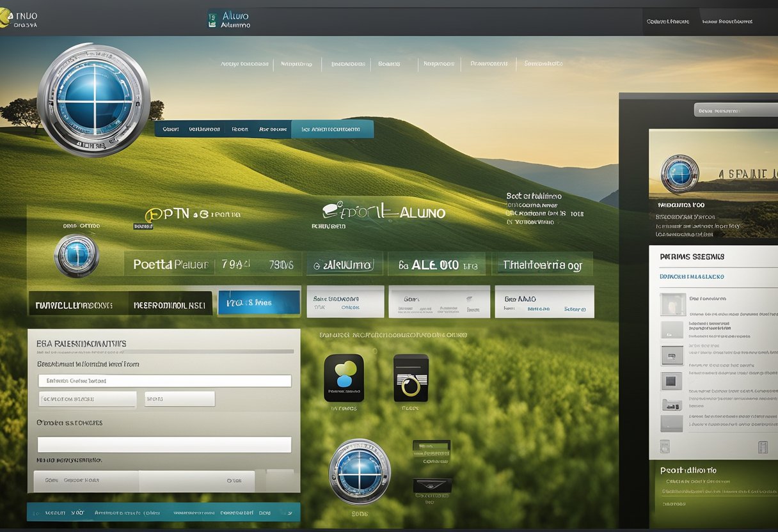778x532 pixels.
Task: Click the small globe badge beside Poetta Plauer
Action: tap(76, 256)
